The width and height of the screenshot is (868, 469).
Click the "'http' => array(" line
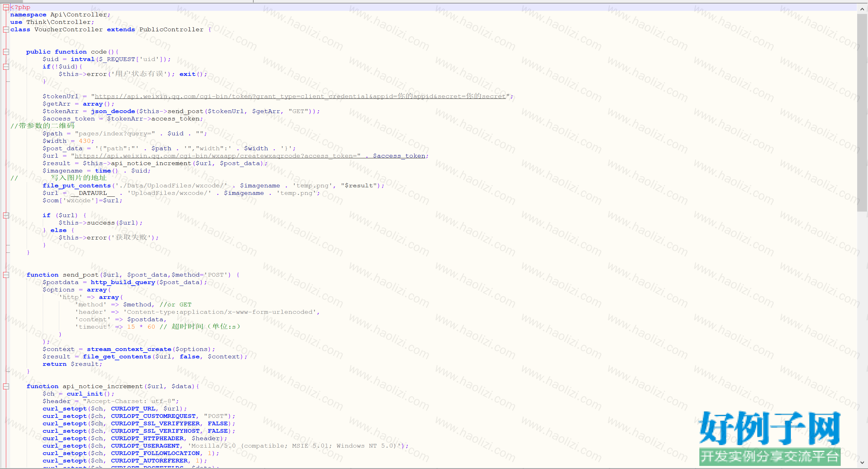tap(91, 297)
